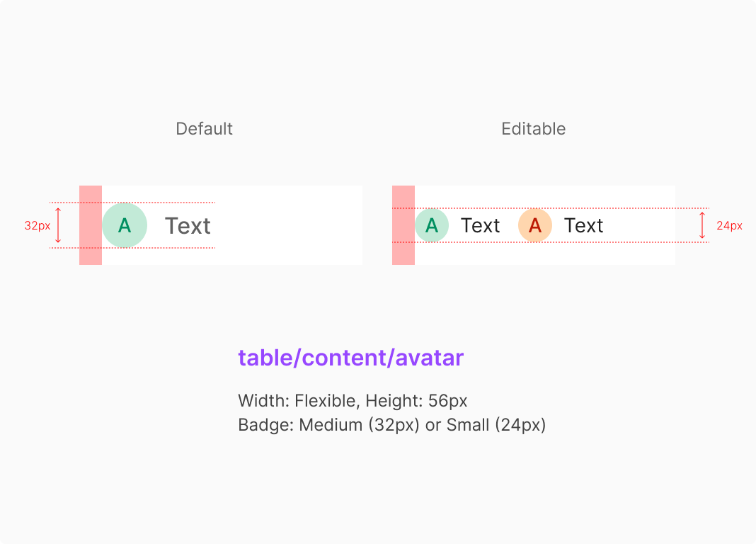The width and height of the screenshot is (756, 544).
Task: Click the orange avatar badge with red A
Action: (x=535, y=225)
